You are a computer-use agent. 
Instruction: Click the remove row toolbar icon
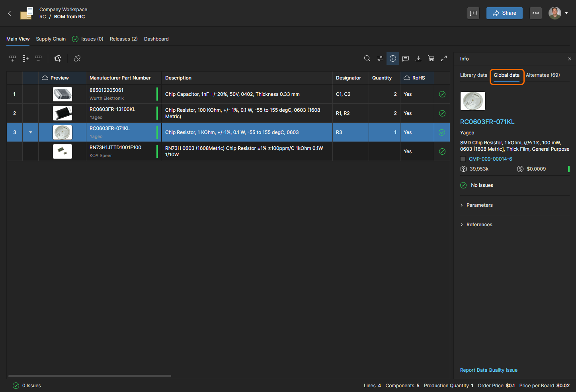(38, 58)
